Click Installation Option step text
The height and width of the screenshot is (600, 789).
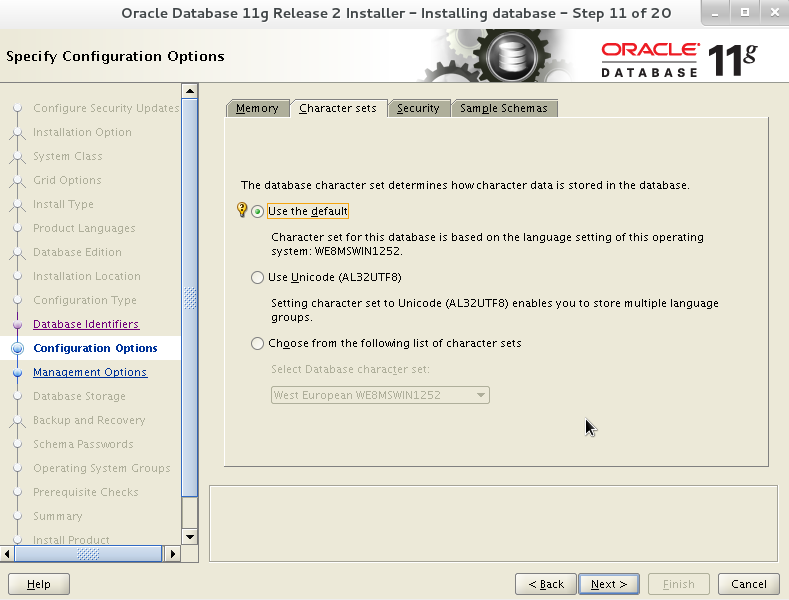coord(83,132)
